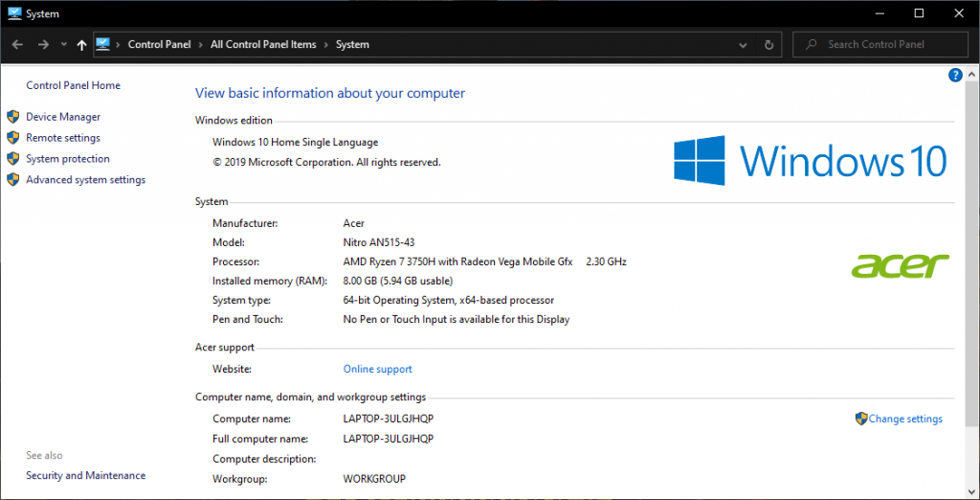Viewport: 980px width, 500px height.
Task: Open Advanced system settings link
Action: coord(85,180)
